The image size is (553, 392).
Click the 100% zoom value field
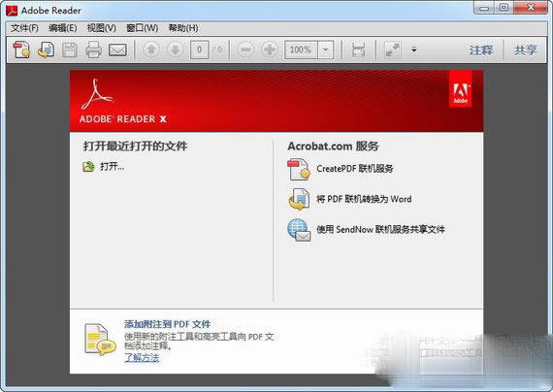pyautogui.click(x=301, y=49)
